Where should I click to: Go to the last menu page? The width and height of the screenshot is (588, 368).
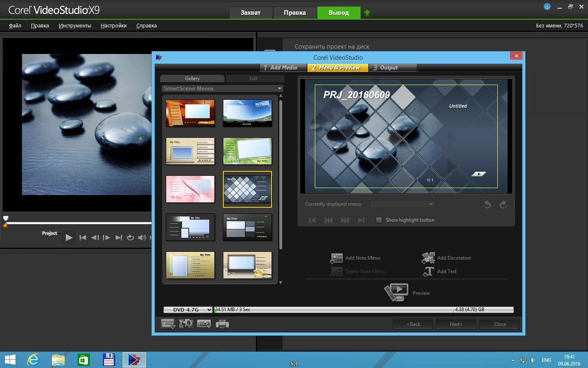[361, 220]
